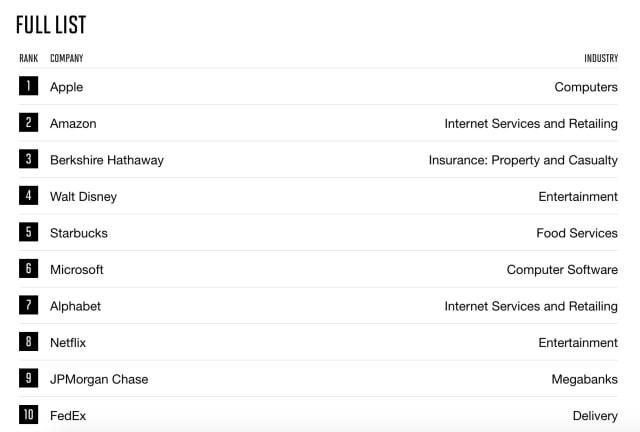Click the rank 1 badge beside Apple
The width and height of the screenshot is (640, 432).
click(x=28, y=86)
